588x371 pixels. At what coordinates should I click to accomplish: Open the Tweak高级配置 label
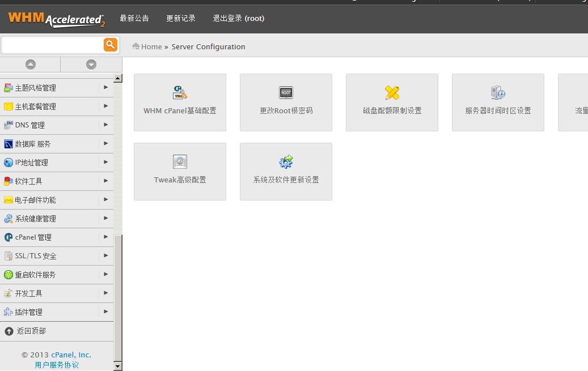(180, 180)
